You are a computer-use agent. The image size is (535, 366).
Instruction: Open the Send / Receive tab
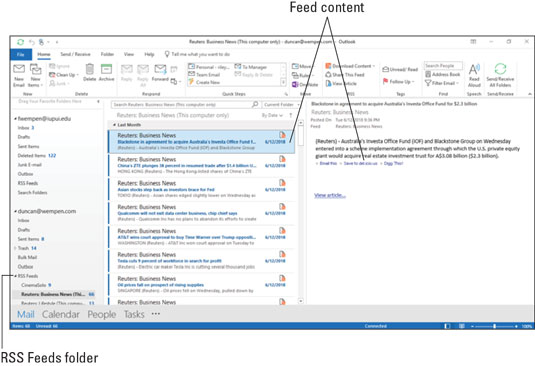click(75, 54)
